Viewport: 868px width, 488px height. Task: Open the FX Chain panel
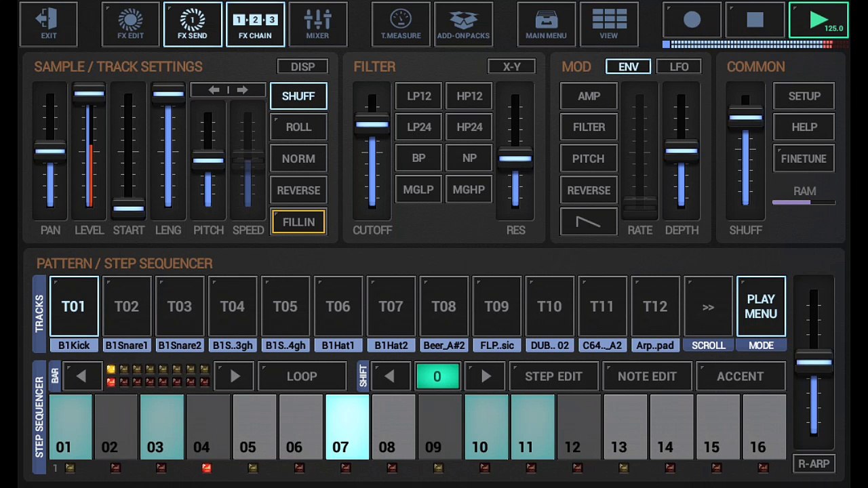click(255, 24)
